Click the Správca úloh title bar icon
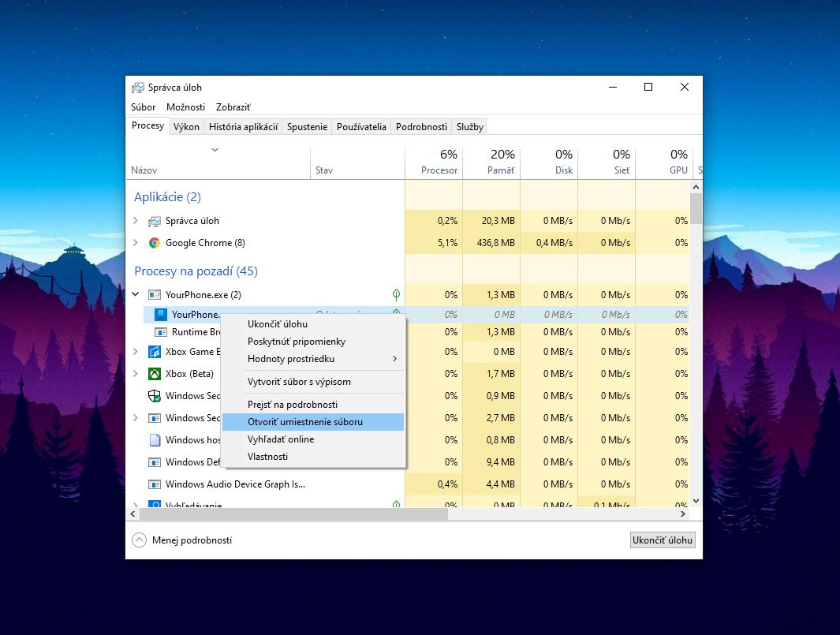This screenshot has width=840, height=635. [138, 88]
